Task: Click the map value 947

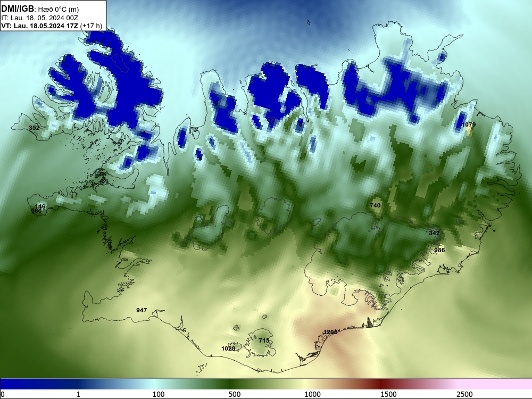Action: tap(142, 310)
